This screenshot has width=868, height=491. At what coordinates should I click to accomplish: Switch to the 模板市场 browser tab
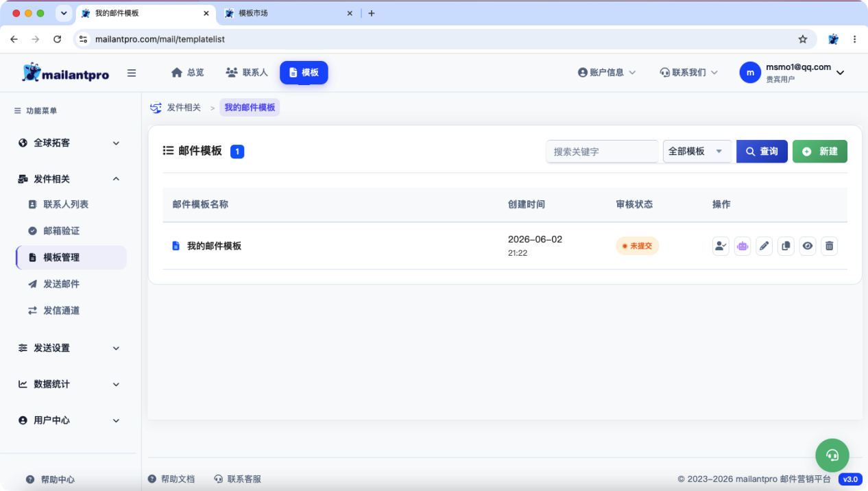[288, 13]
